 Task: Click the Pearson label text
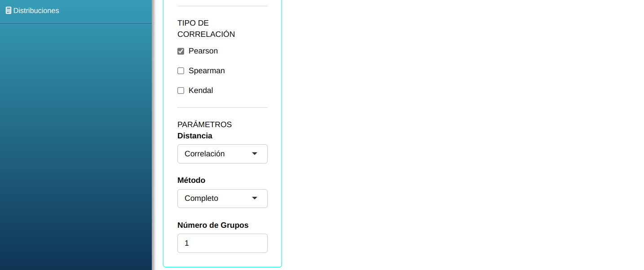tap(203, 51)
